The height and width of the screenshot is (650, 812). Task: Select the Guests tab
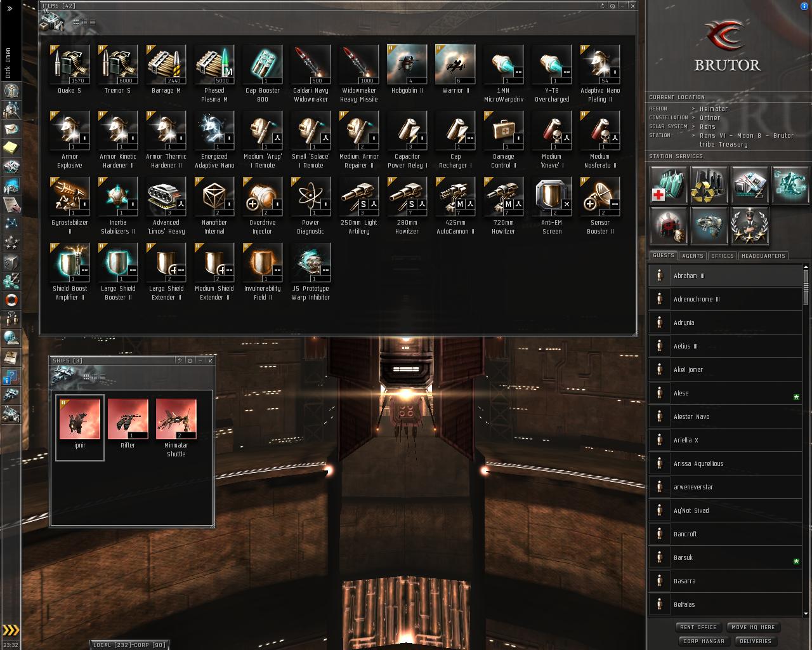664,255
